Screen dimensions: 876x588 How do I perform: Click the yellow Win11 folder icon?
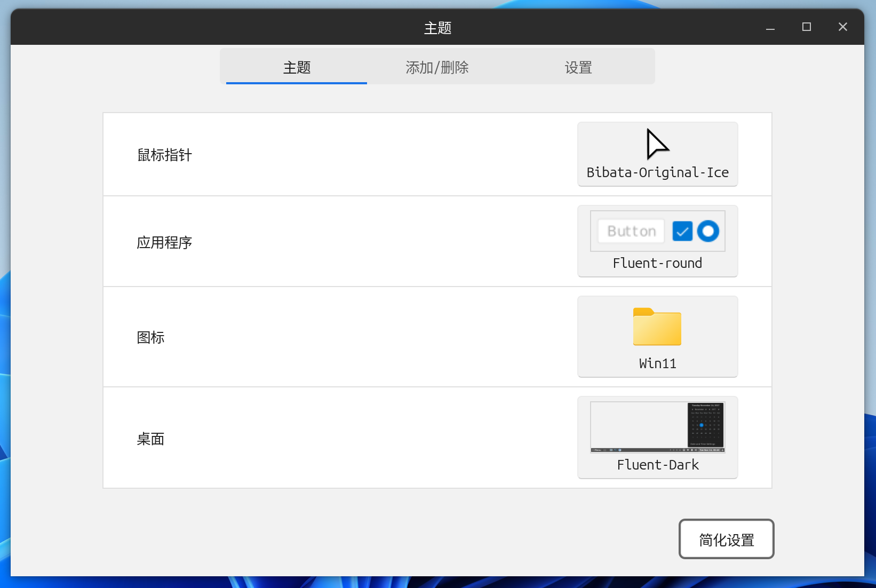point(657,327)
